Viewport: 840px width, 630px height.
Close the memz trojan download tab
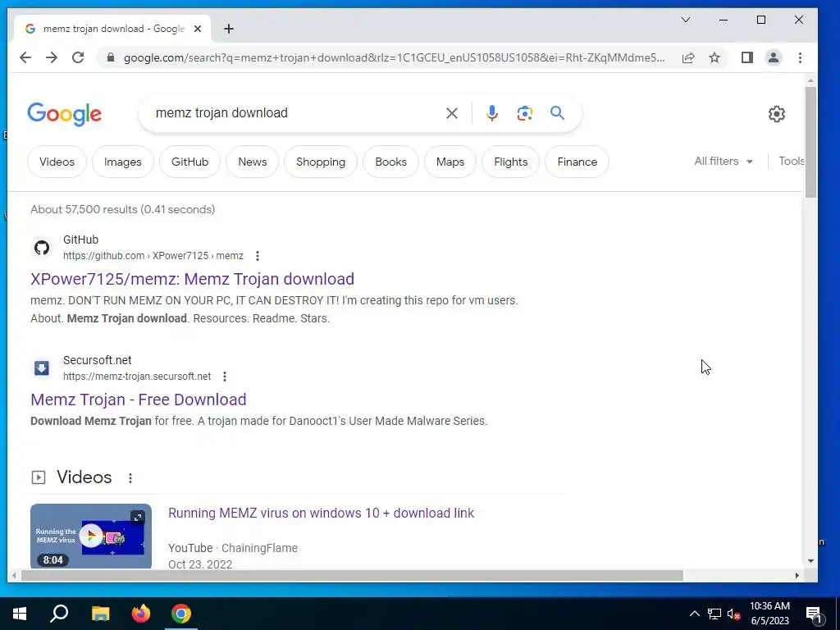(x=198, y=29)
